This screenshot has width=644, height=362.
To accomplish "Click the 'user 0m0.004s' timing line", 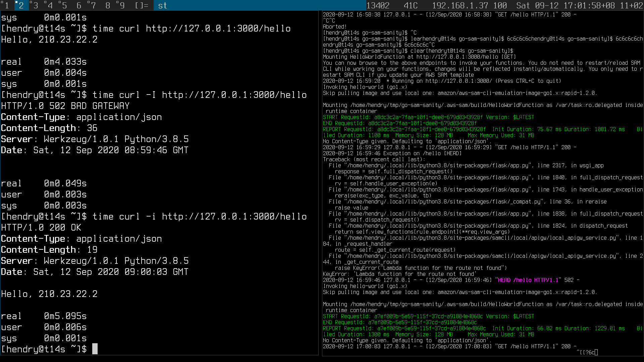I will coord(44,73).
